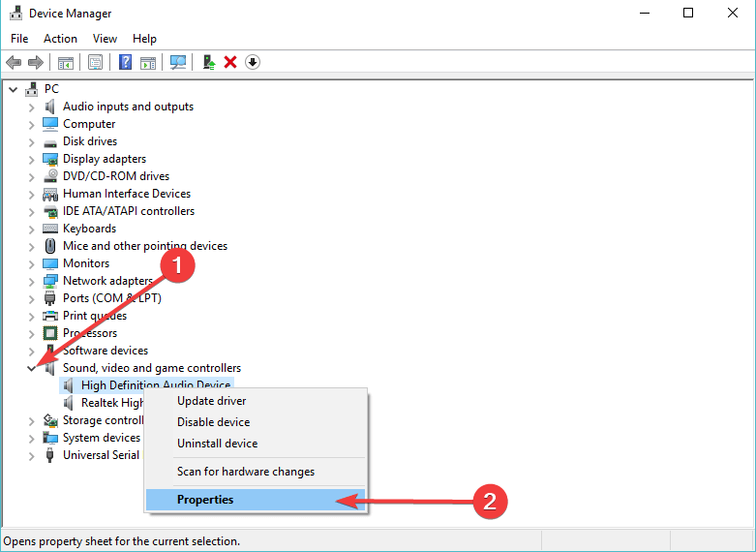This screenshot has width=756, height=552.
Task: Select the Software devices label
Action: tap(106, 351)
